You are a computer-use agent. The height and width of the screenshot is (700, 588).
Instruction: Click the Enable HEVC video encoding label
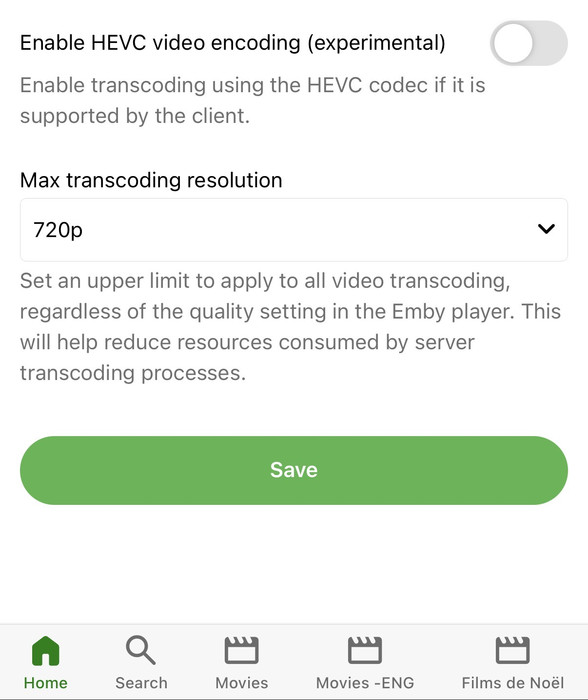233,43
